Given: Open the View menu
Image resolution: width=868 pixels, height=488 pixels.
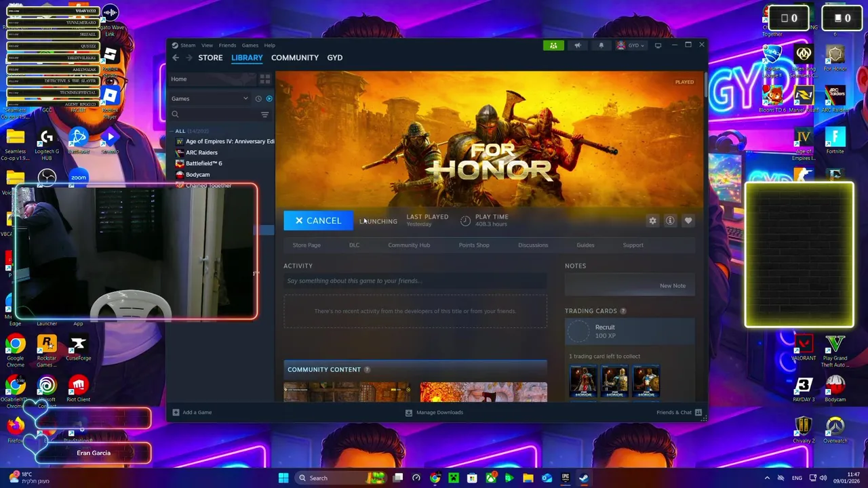Looking at the screenshot, I should [207, 45].
